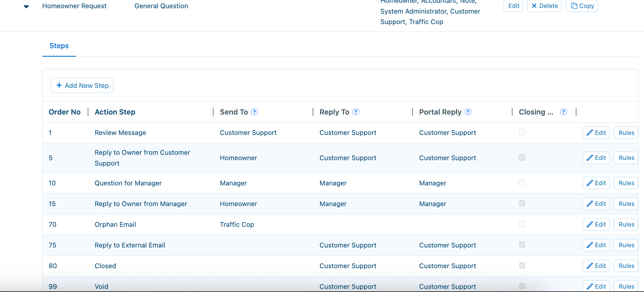Open the Steps tab

coord(59,46)
